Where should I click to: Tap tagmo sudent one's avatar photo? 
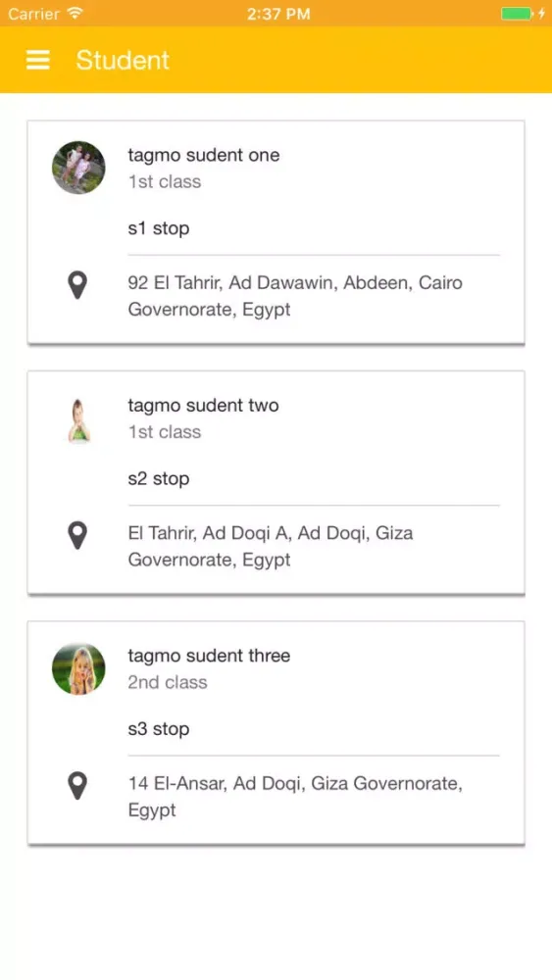tap(78, 168)
